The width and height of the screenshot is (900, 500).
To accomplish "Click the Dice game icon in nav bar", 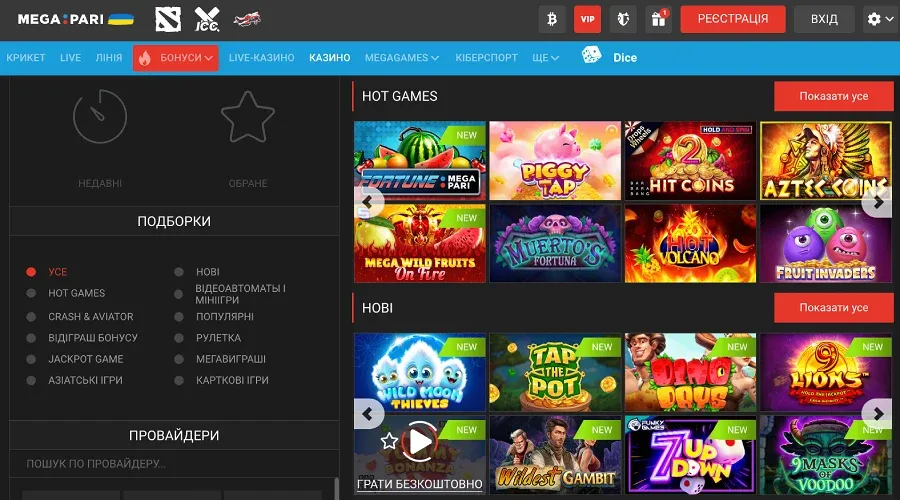I will [591, 55].
